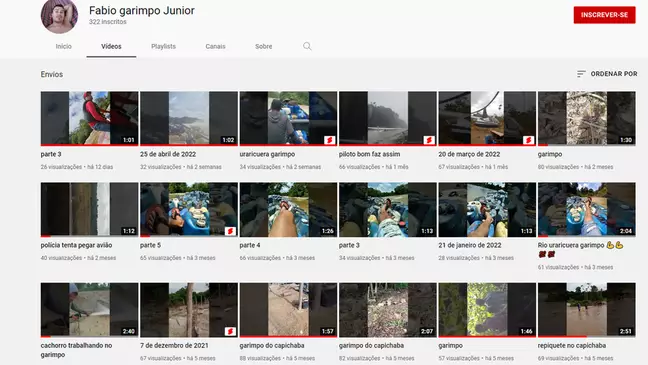Open the 25 de abril de 2022 thumbnail
The width and height of the screenshot is (648, 365).
pyautogui.click(x=189, y=118)
